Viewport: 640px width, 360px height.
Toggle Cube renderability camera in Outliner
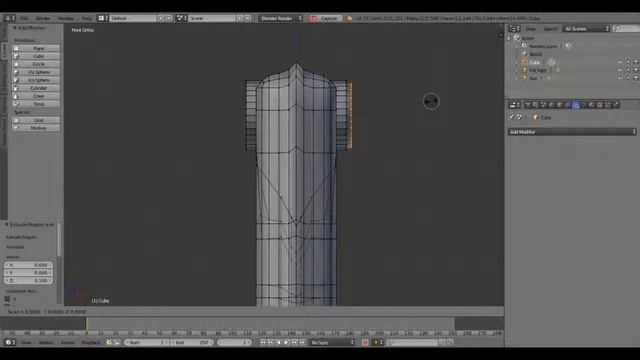636,62
